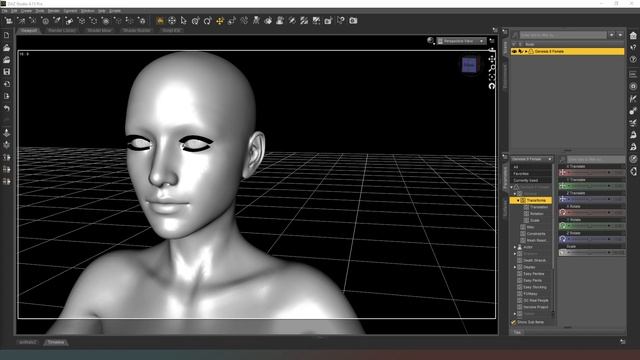This screenshot has width=640, height=360.
Task: Open the Genesis 8 Female parameters dropdown
Action: (532, 159)
